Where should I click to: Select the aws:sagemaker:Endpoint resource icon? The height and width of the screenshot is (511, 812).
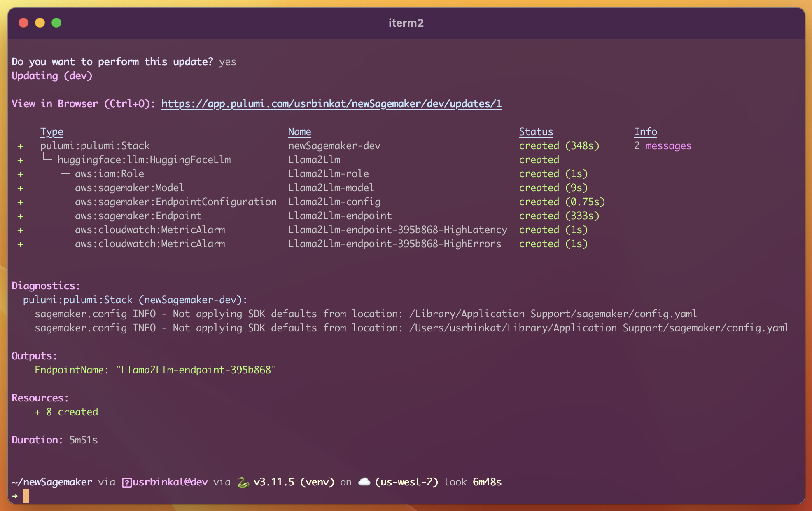(x=21, y=216)
